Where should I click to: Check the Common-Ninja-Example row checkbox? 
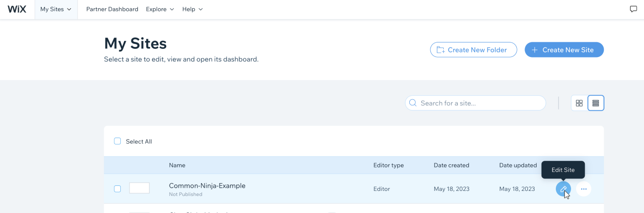point(118,189)
